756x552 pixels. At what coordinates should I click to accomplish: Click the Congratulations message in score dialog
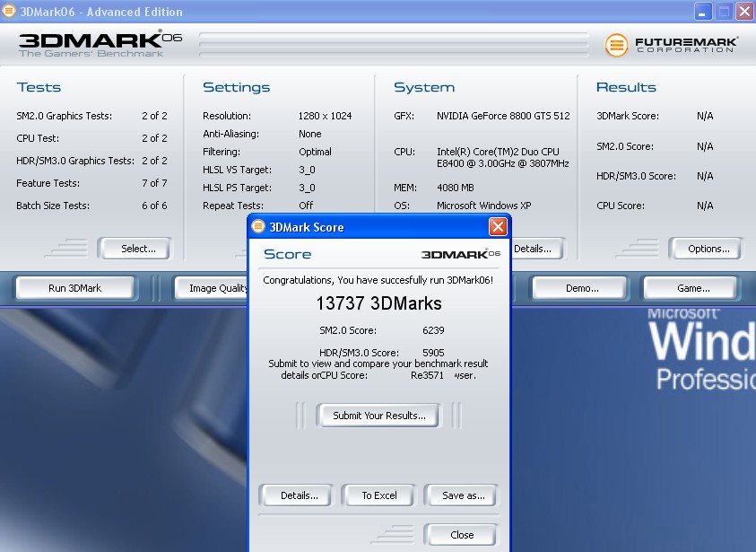(378, 280)
